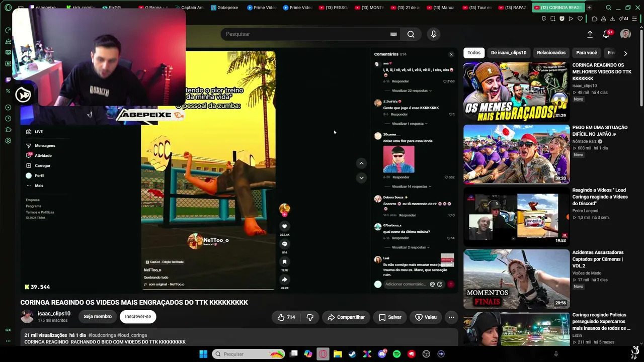The width and height of the screenshot is (644, 362).
Task: Open the browser downloads icon
Action: (x=612, y=19)
